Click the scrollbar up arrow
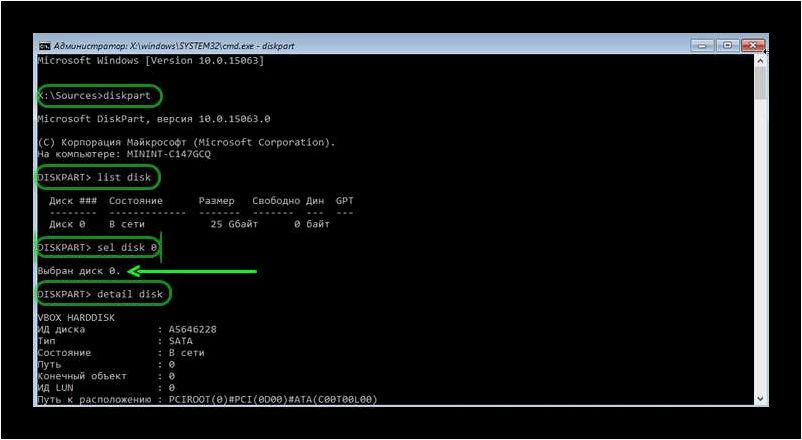The height and width of the screenshot is (440, 802). pyautogui.click(x=760, y=60)
